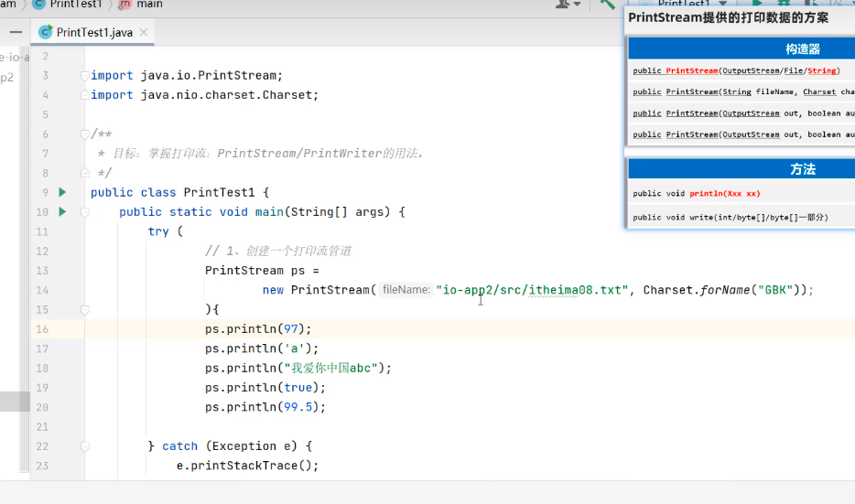Hide the project tool window with minus icon

16,32
